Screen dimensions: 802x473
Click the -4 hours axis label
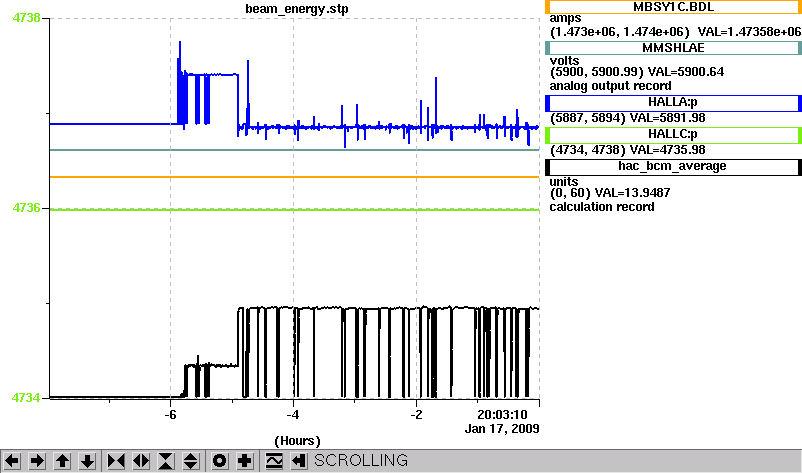(x=293, y=415)
